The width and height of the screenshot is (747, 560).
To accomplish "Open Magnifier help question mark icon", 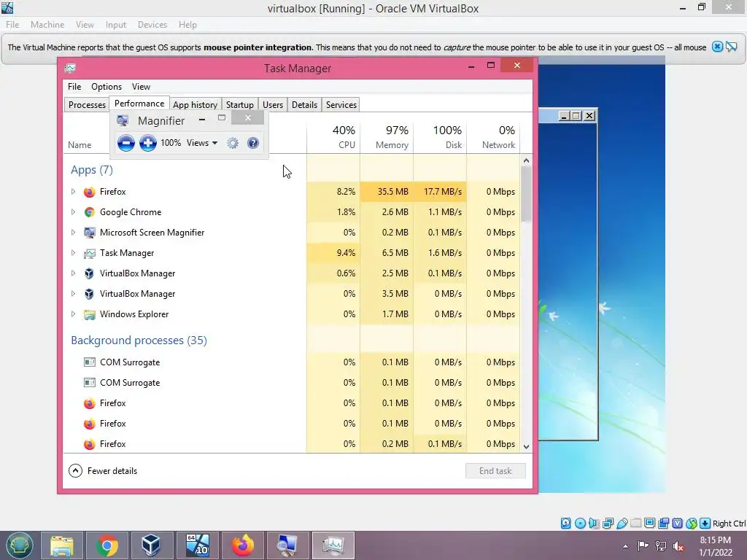I will tap(253, 143).
